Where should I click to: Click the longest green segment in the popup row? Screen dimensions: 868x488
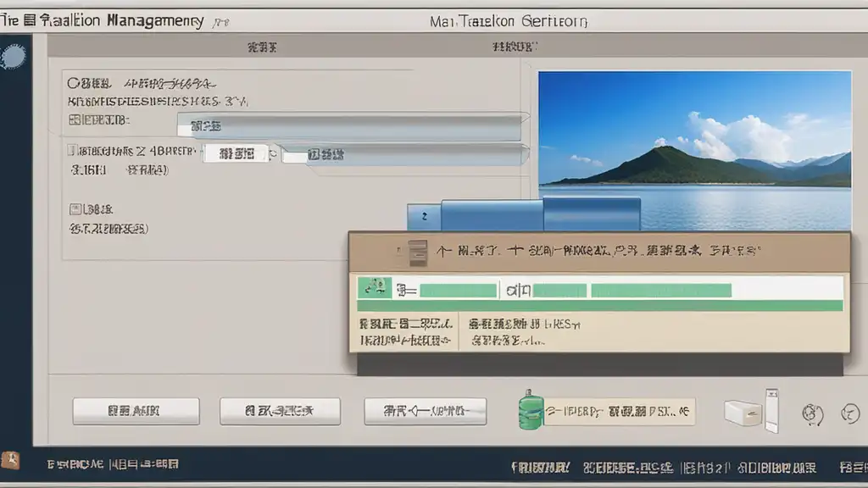coord(661,291)
